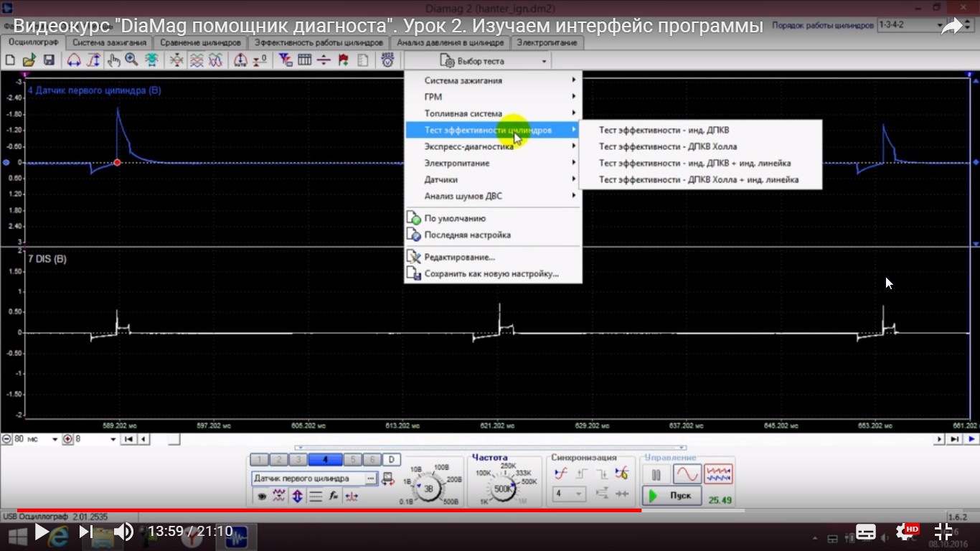Select the hand pan tool

click(x=113, y=61)
